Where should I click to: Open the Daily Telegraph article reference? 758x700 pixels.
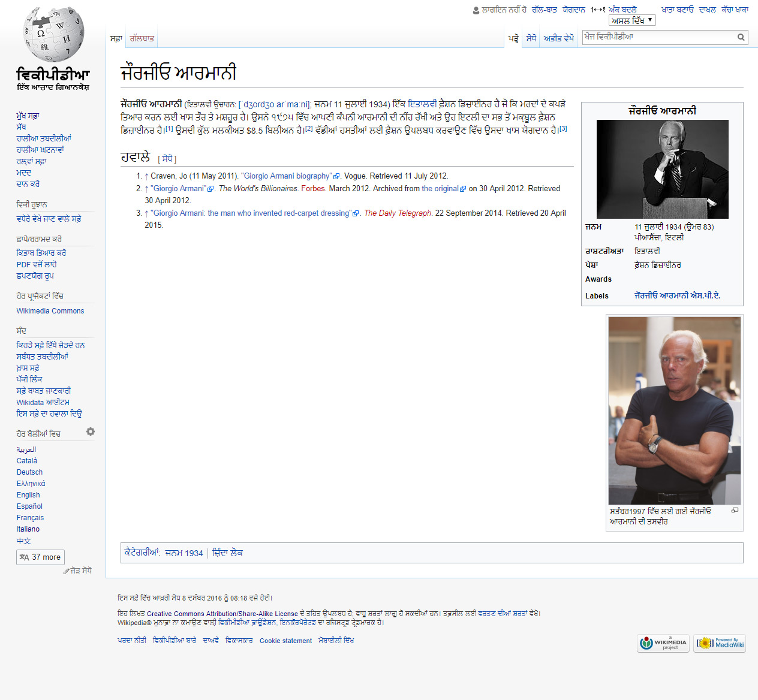pos(255,213)
